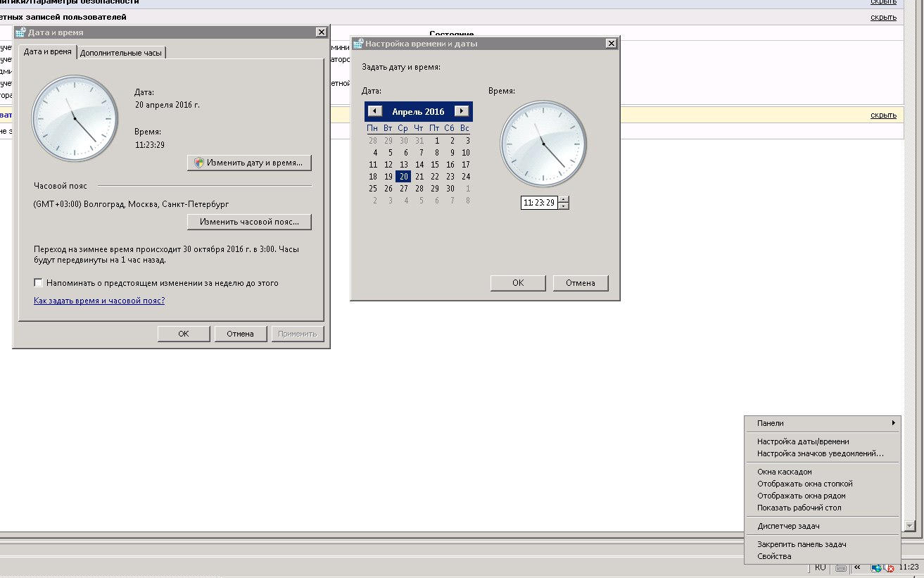Increase time with the spinner up arrow
The height and width of the screenshot is (578, 924).
click(x=563, y=199)
